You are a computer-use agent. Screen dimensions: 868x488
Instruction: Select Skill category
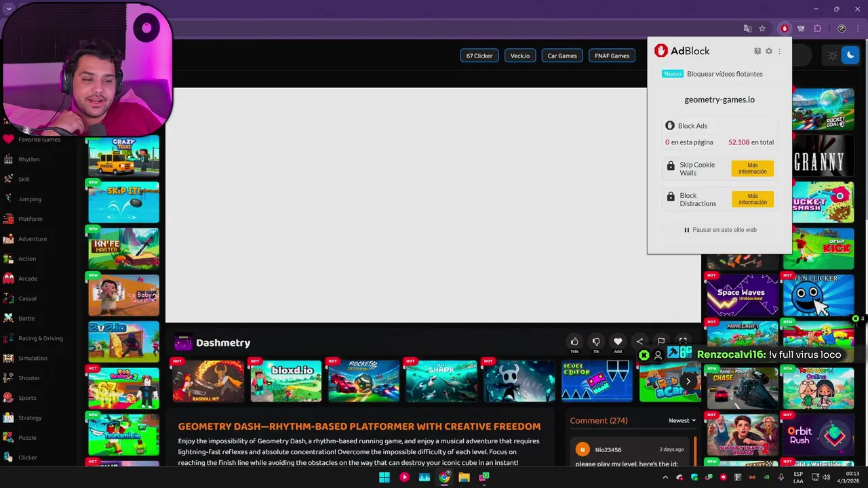(x=24, y=179)
